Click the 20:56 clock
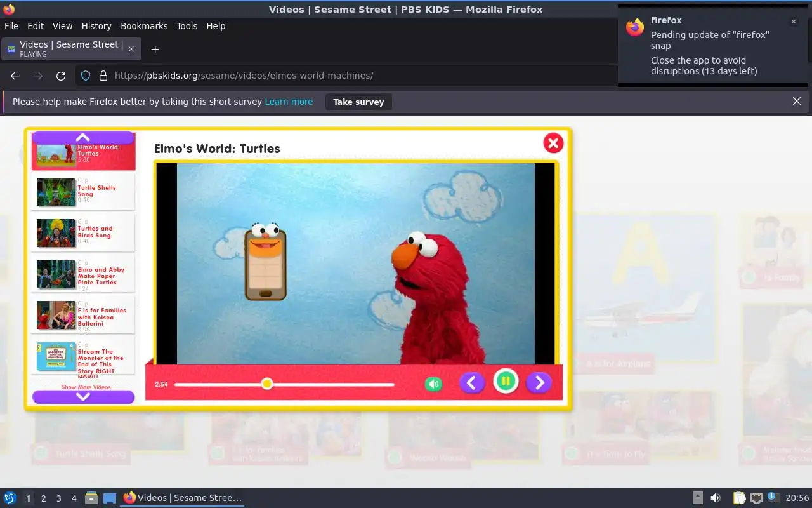Viewport: 812px width, 508px height. point(797,498)
